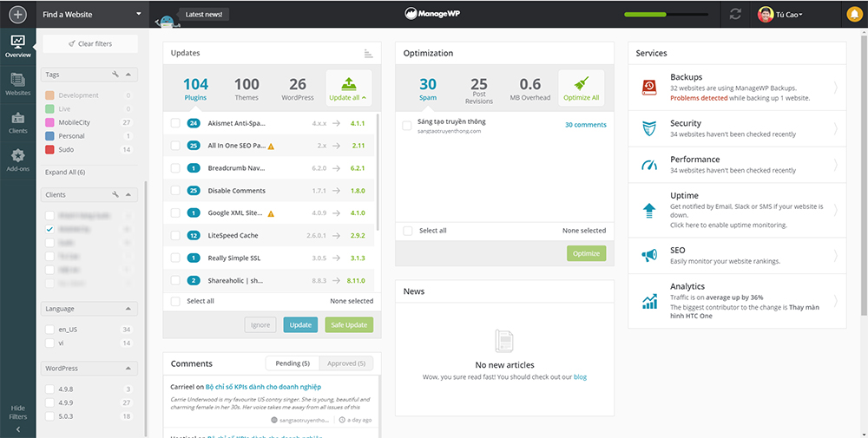Select the 104 Plugins tab
This screenshot has height=438, width=868.
click(195, 88)
